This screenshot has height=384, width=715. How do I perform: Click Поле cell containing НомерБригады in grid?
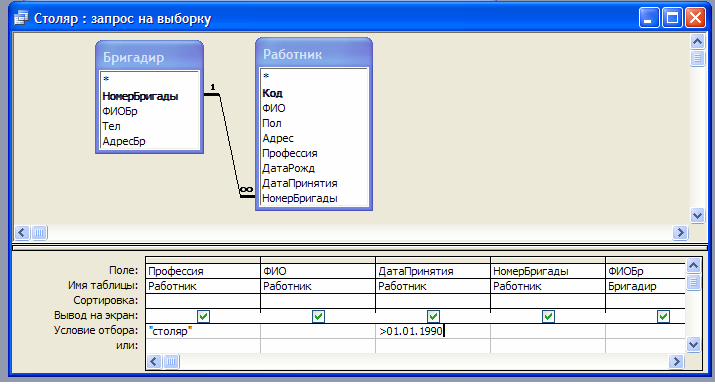548,271
